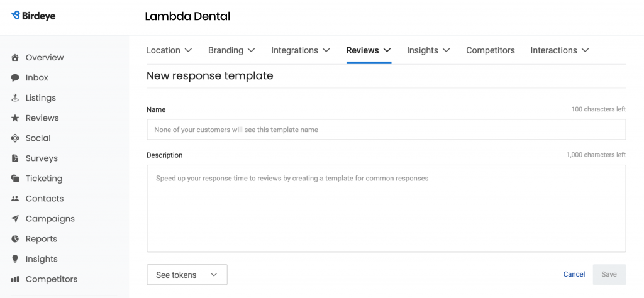Click the 100 characters left counter
Screen dimensions: 644x298
pyautogui.click(x=599, y=109)
